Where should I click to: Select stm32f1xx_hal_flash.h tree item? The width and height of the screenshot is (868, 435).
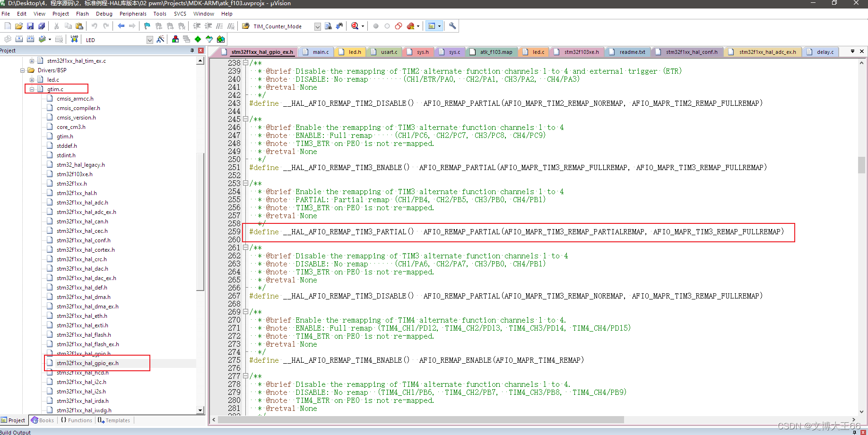(x=84, y=335)
